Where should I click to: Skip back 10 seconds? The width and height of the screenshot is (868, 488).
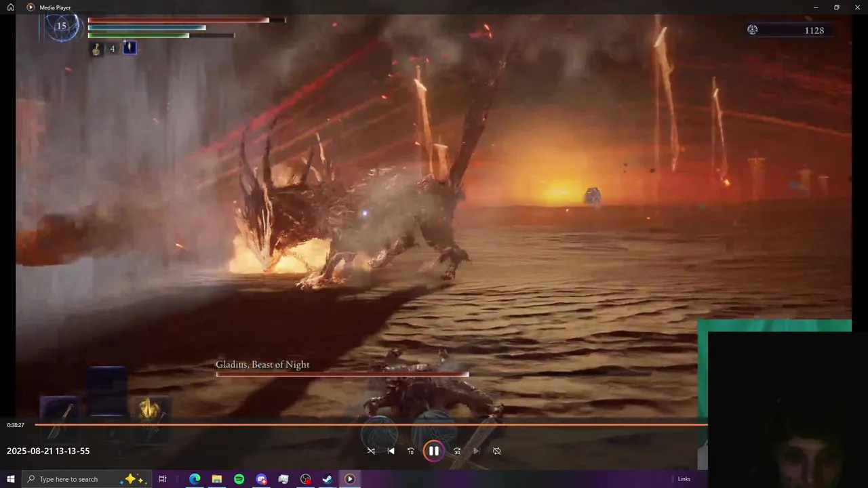(411, 451)
